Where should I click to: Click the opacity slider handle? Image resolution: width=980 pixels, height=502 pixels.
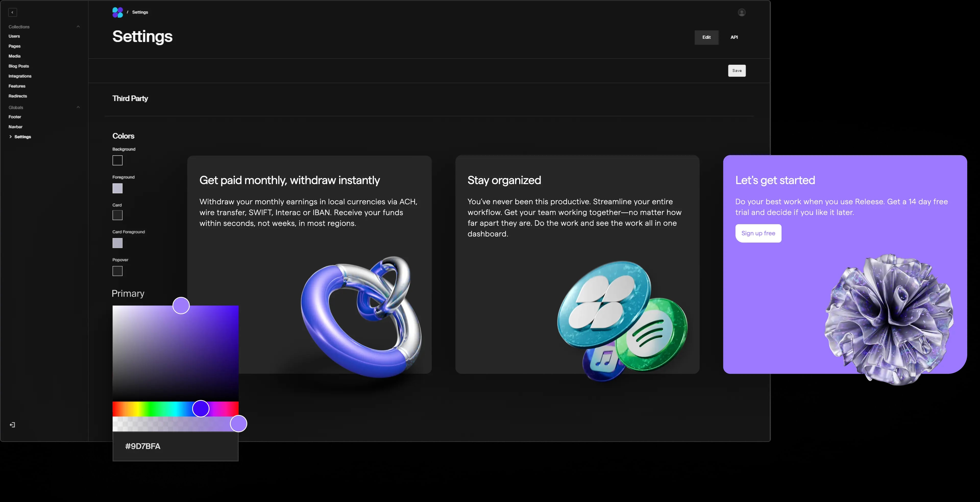239,424
